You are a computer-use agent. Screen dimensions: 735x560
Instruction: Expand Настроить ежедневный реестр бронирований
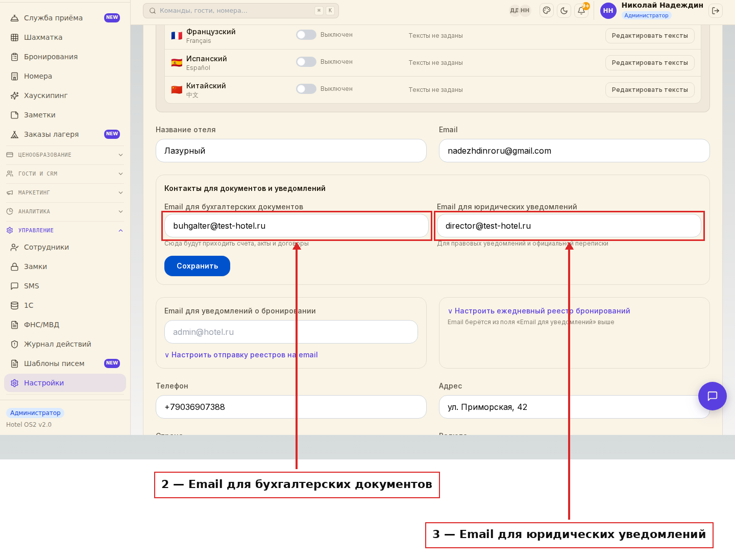[x=539, y=311]
